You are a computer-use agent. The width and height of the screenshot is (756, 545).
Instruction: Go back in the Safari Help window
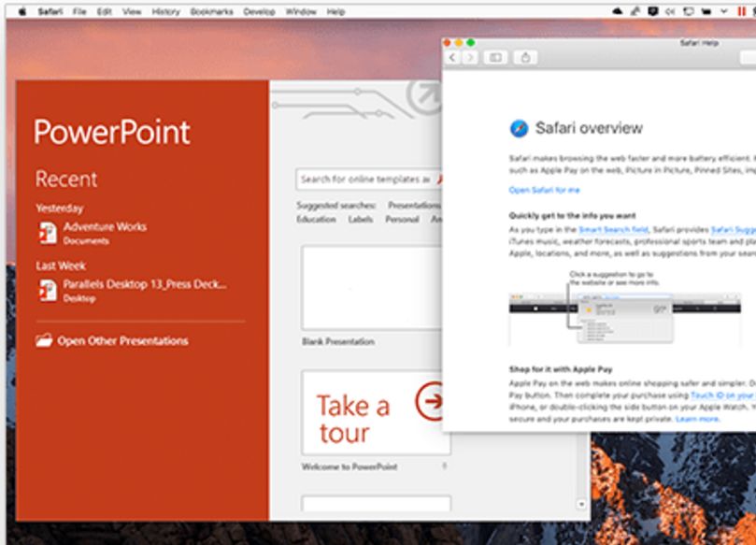click(452, 57)
